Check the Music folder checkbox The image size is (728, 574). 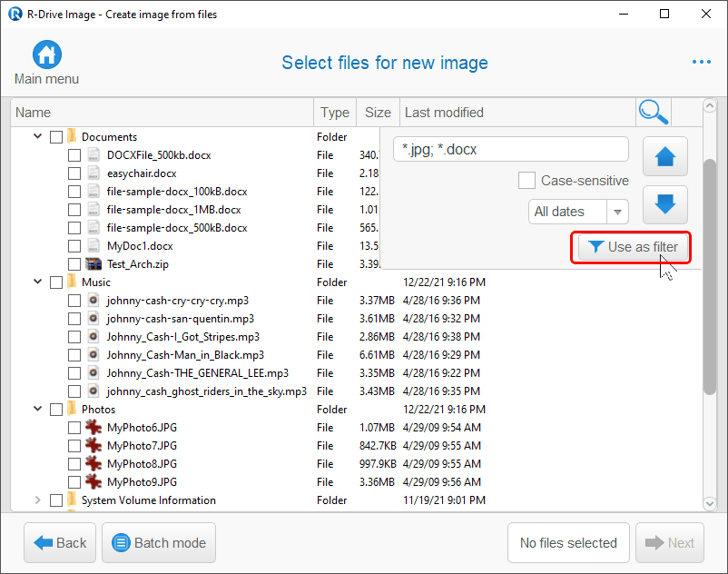tap(56, 282)
